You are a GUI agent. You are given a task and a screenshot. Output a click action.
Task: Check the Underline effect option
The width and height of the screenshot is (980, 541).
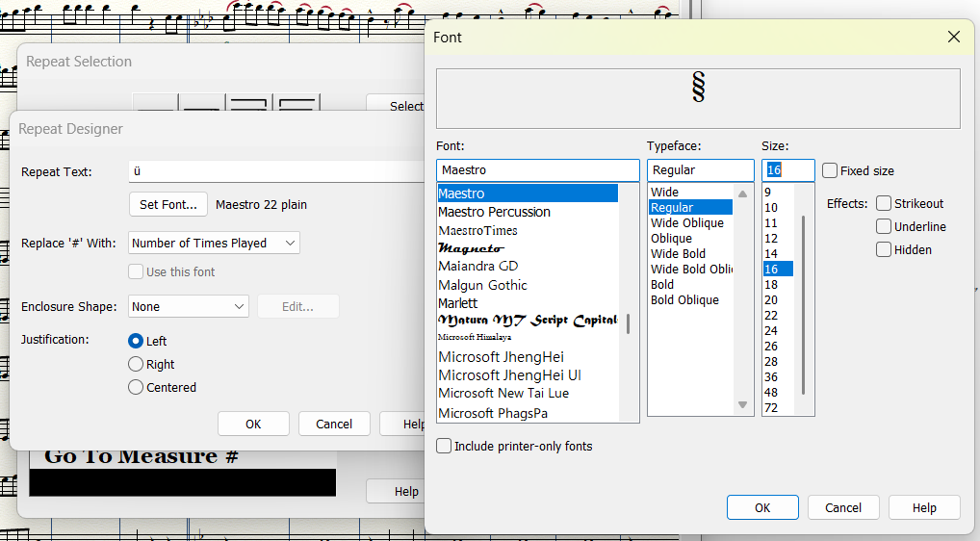(883, 226)
